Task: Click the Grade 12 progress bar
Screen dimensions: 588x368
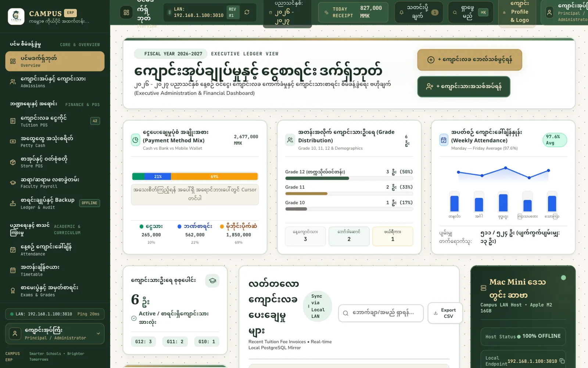Action: 349,178
